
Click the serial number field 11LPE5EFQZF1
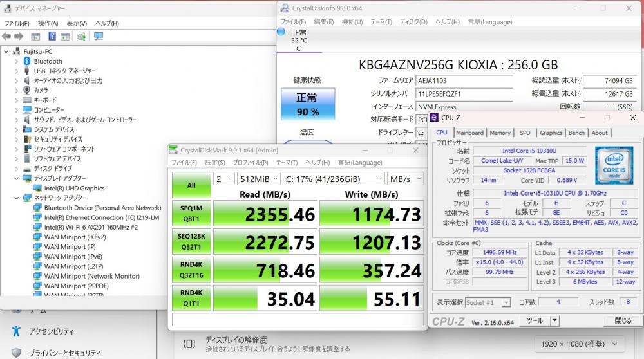click(x=464, y=94)
